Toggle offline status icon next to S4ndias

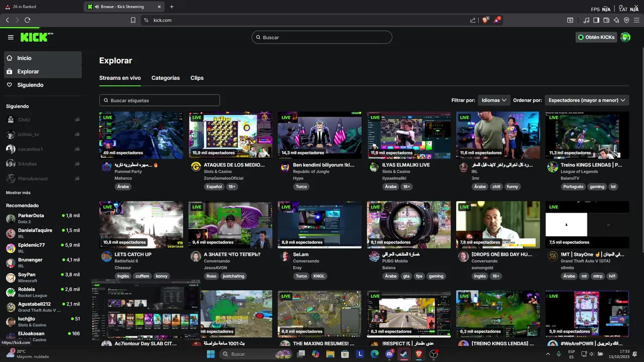tap(77, 164)
